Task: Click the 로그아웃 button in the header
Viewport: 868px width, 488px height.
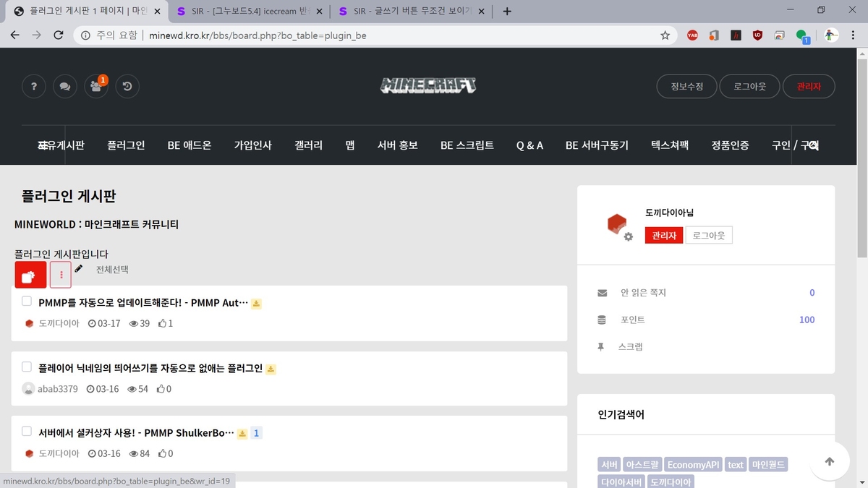Action: [750, 87]
